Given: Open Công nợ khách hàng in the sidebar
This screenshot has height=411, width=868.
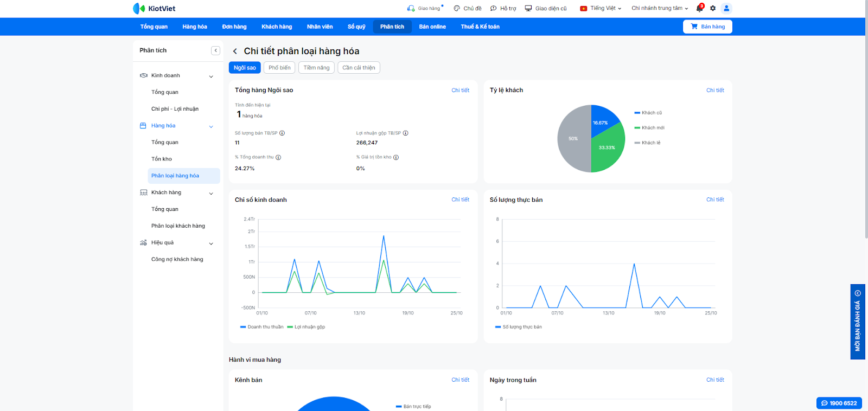Looking at the screenshot, I should [177, 260].
